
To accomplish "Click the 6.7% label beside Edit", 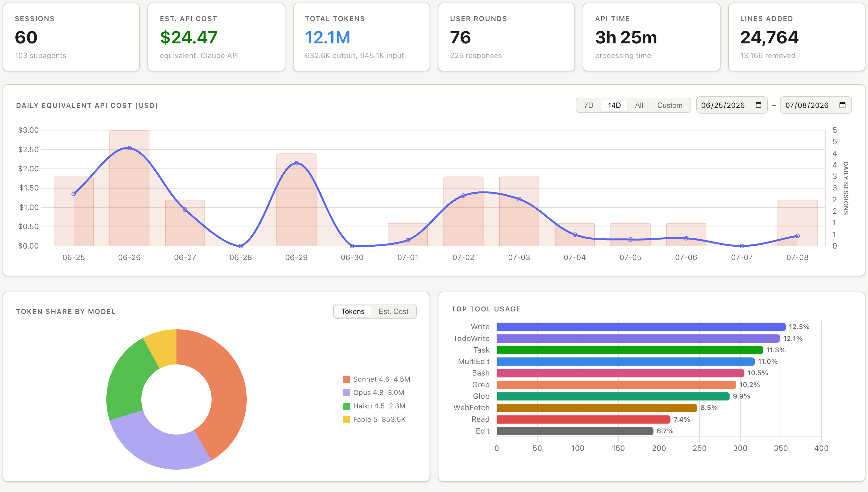I will pyautogui.click(x=665, y=431).
